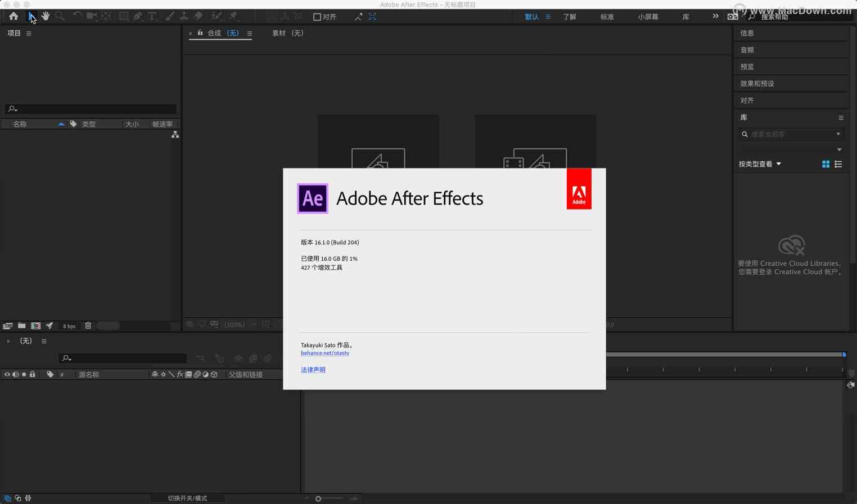Click 切换开关/模式 toggle switches button
The width and height of the screenshot is (857, 504).
(187, 498)
